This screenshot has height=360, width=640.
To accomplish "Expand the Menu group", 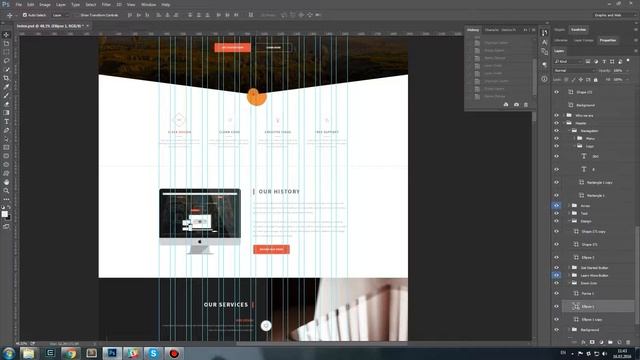I will [574, 138].
